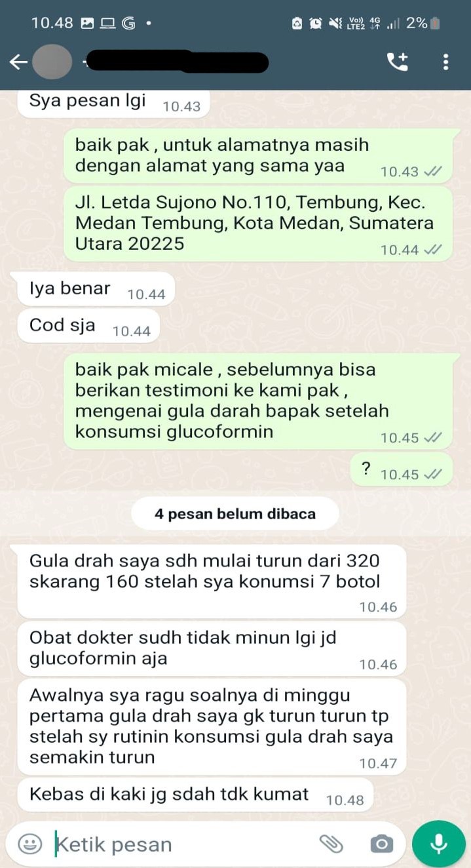Tap the back arrow to leave chat
Screen dimensions: 471x868
[x=18, y=62]
